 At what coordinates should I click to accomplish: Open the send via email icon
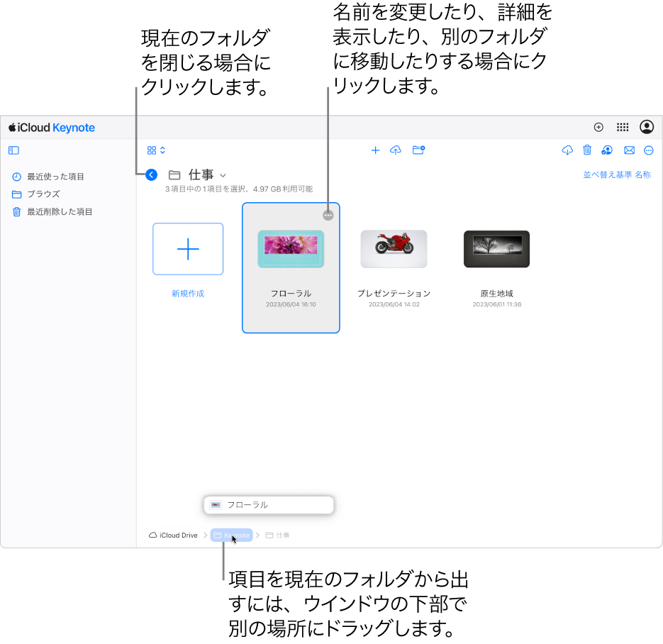(x=629, y=150)
